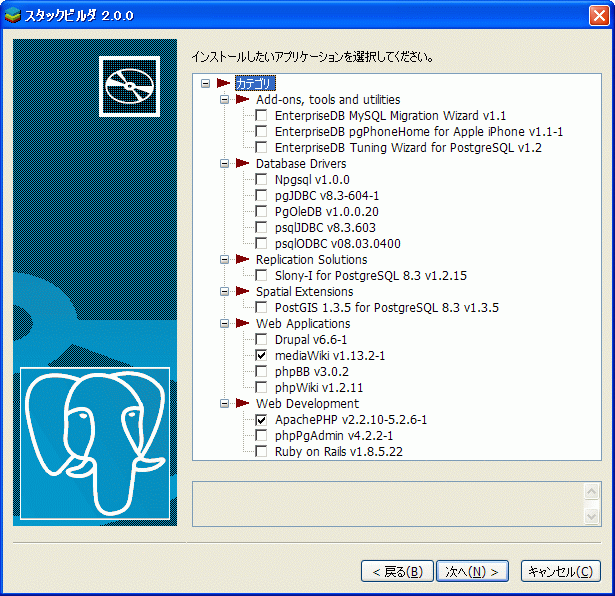Click the 戻る(B) back button
The height and width of the screenshot is (596, 615).
tap(397, 571)
